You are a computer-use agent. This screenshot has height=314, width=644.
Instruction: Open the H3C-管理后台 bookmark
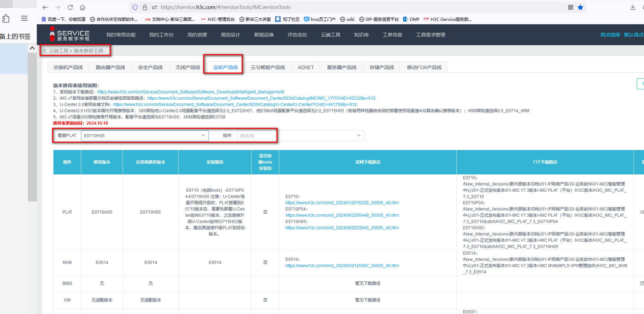[218, 19]
